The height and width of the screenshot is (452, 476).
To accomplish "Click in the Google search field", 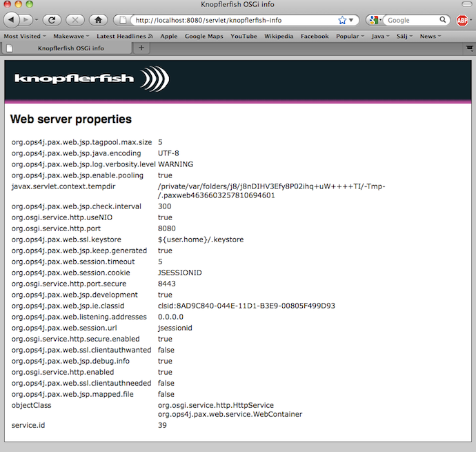I will coord(411,20).
